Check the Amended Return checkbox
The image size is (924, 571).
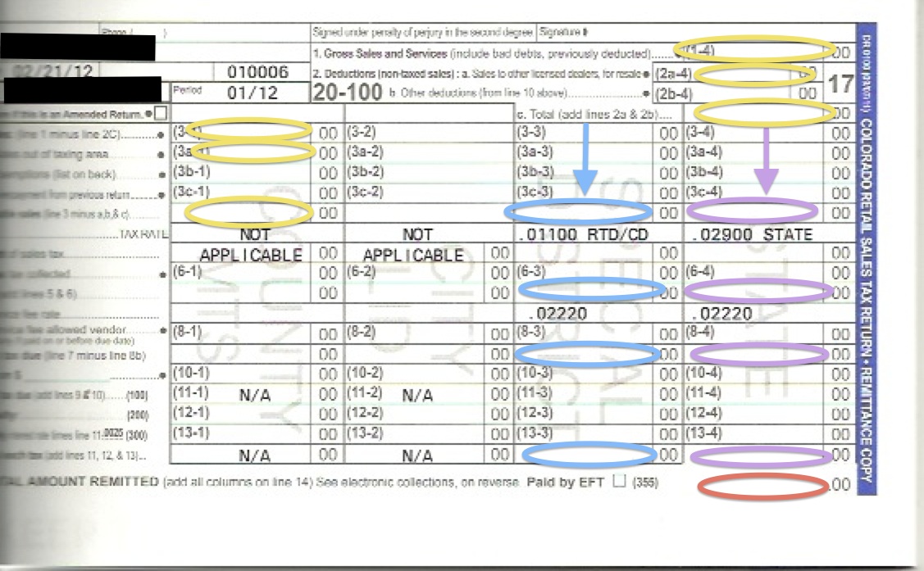(160, 113)
